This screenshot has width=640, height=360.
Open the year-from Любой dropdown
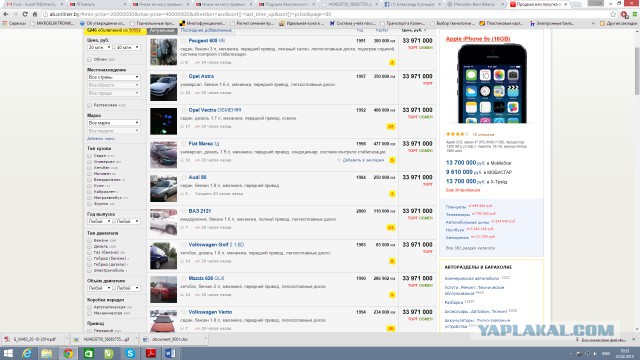pyautogui.click(x=99, y=221)
